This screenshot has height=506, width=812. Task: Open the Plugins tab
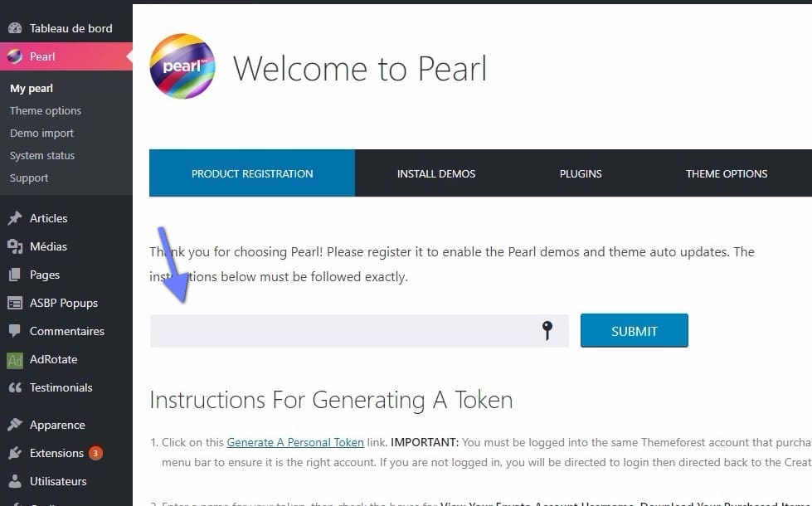(580, 173)
